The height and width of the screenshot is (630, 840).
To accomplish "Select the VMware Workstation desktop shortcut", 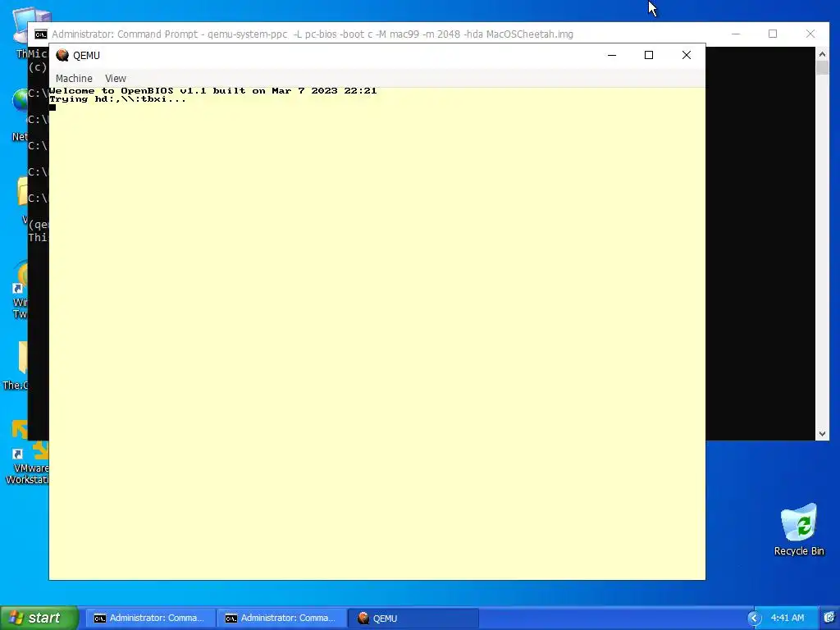I will 27,453.
